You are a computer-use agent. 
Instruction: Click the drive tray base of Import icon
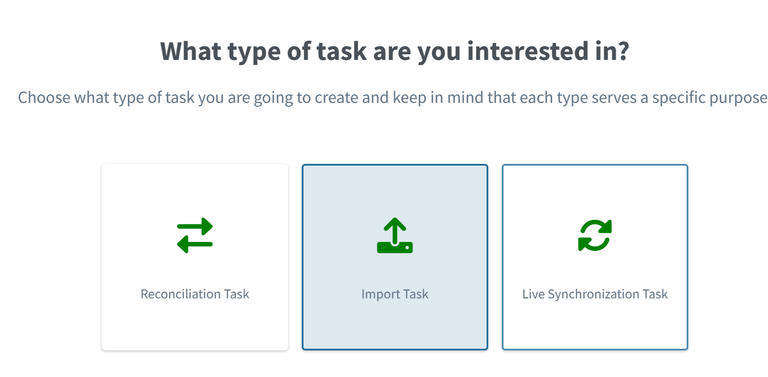(x=395, y=247)
